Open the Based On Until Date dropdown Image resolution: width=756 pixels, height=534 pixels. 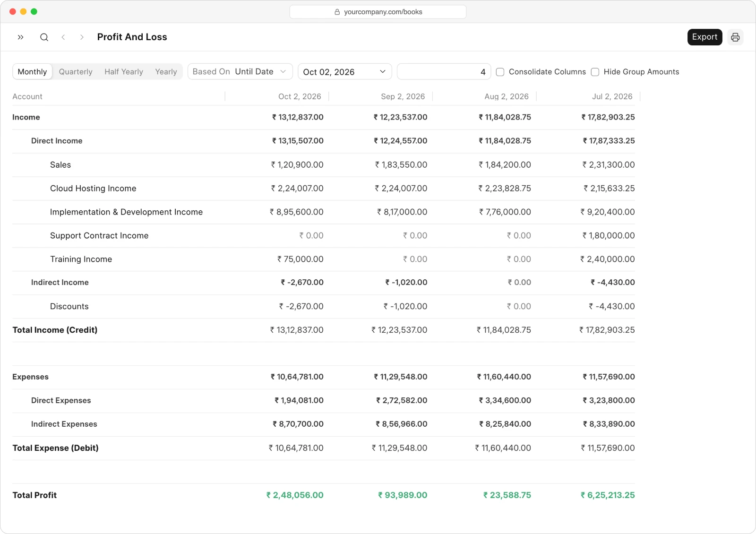point(240,72)
